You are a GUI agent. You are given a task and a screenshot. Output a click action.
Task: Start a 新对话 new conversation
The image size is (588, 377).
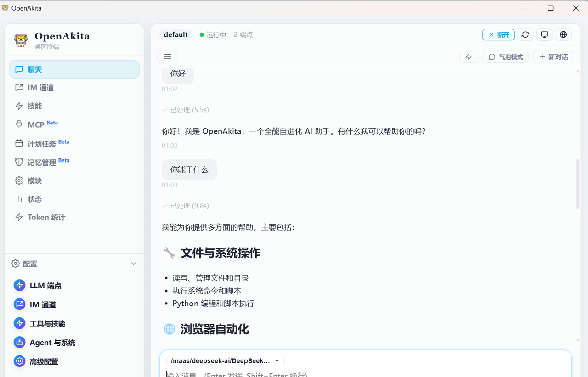[x=554, y=56]
